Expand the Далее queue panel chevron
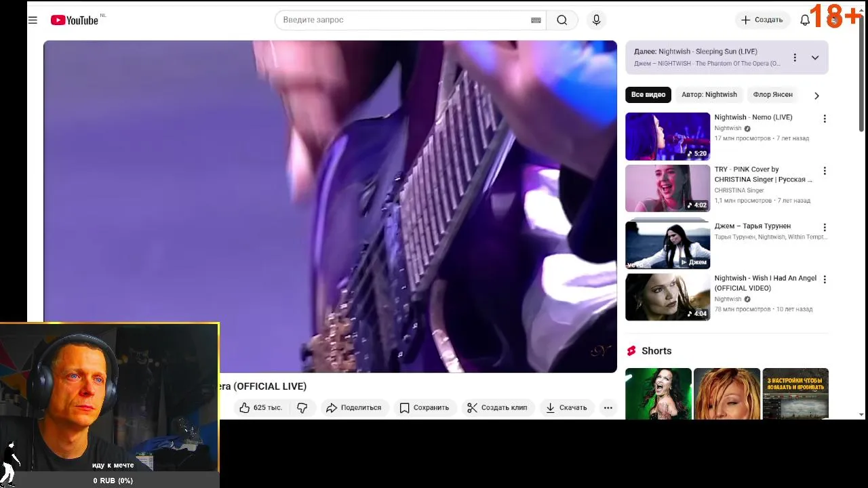Screen dimensions: 868x488 [x=815, y=58]
